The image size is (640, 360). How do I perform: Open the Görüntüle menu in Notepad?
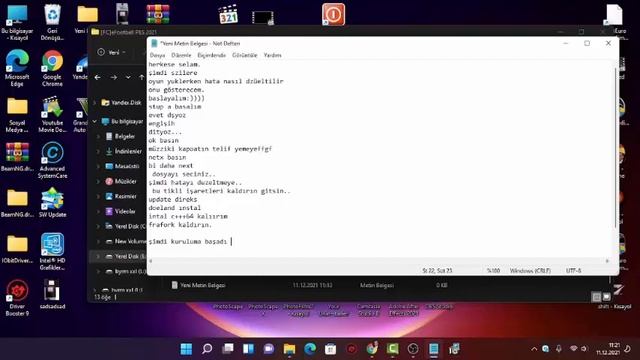click(244, 55)
